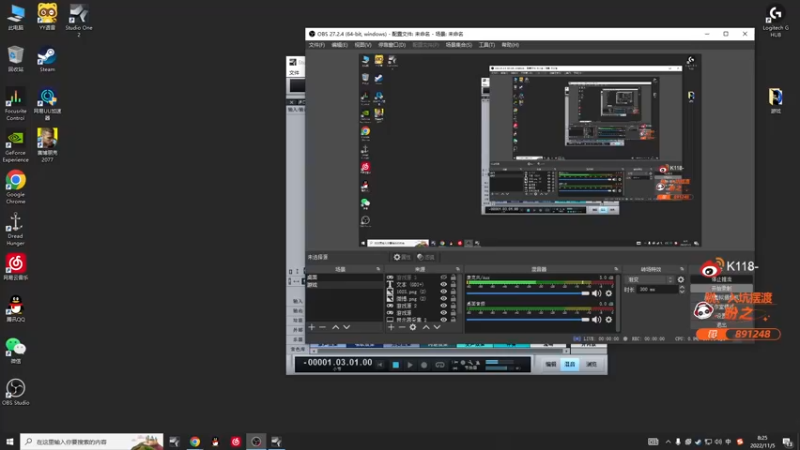This screenshot has width=800, height=450.
Task: Move the selected scene up
Action: pyautogui.click(x=336, y=327)
